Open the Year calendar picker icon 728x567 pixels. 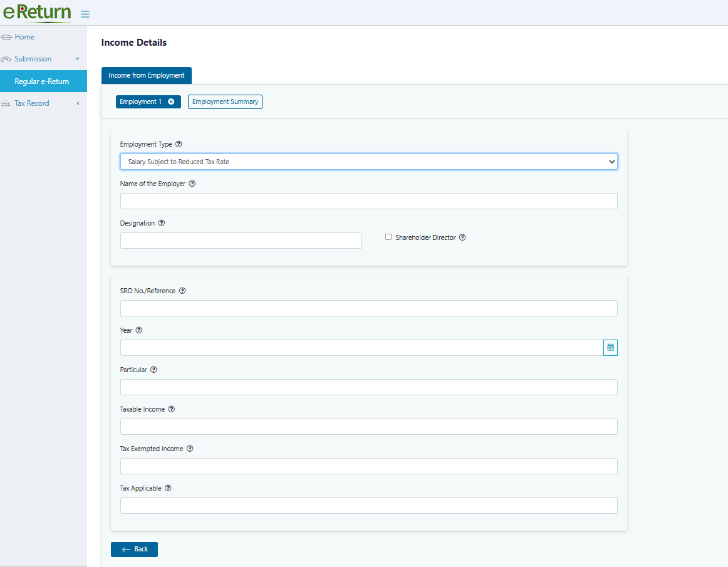point(611,347)
